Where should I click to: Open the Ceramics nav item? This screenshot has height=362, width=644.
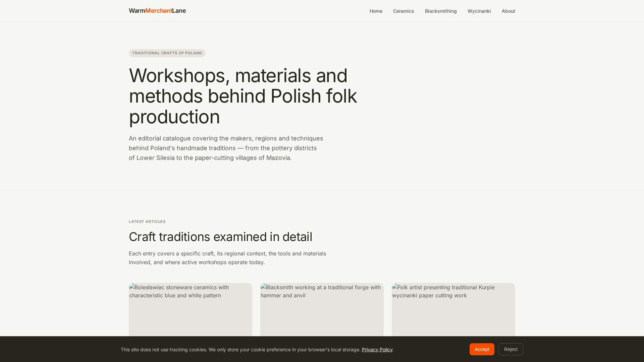point(404,11)
